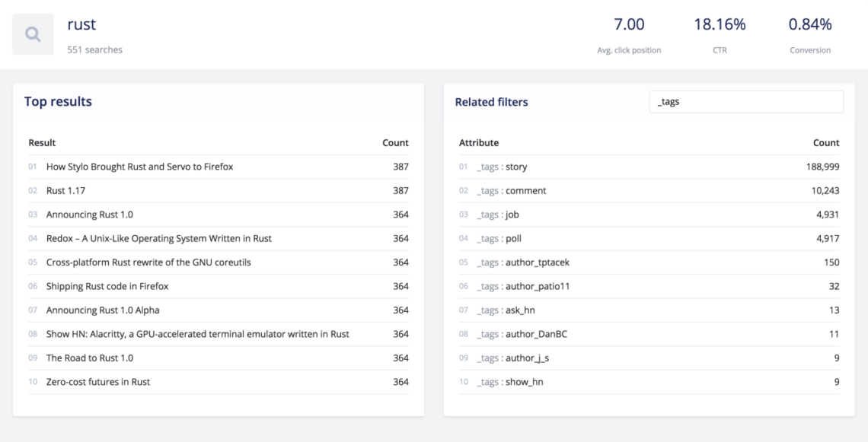The height and width of the screenshot is (442, 868).
Task: Sort by the Count column in Top results
Action: (x=394, y=142)
